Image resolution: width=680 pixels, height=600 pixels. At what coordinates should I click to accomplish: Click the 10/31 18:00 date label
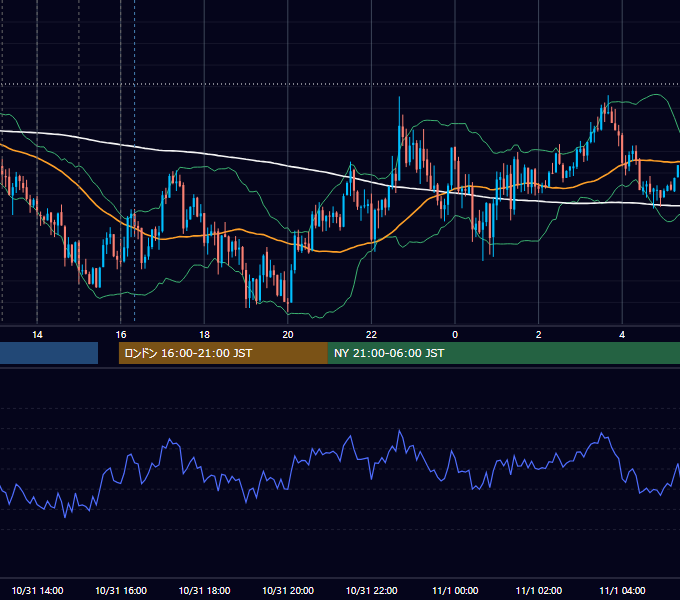click(204, 590)
